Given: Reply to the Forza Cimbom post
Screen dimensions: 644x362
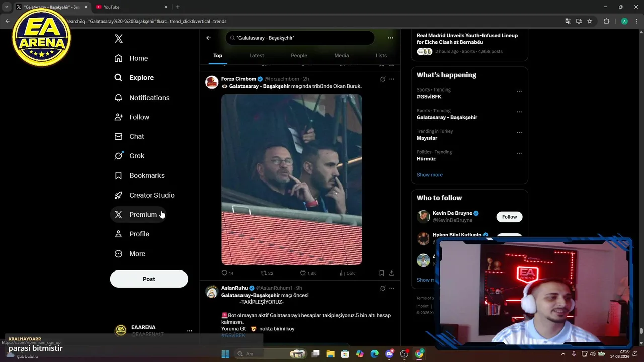Looking at the screenshot, I should click(x=227, y=273).
